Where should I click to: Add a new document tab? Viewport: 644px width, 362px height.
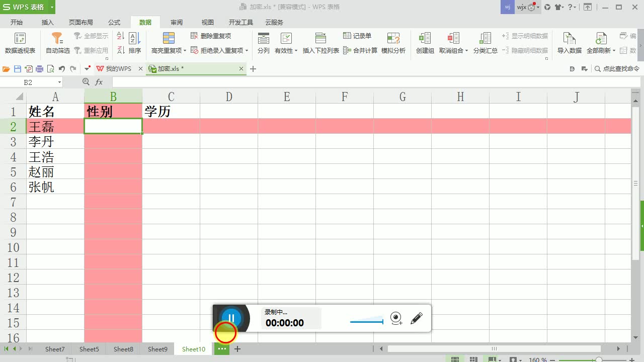[253, 69]
